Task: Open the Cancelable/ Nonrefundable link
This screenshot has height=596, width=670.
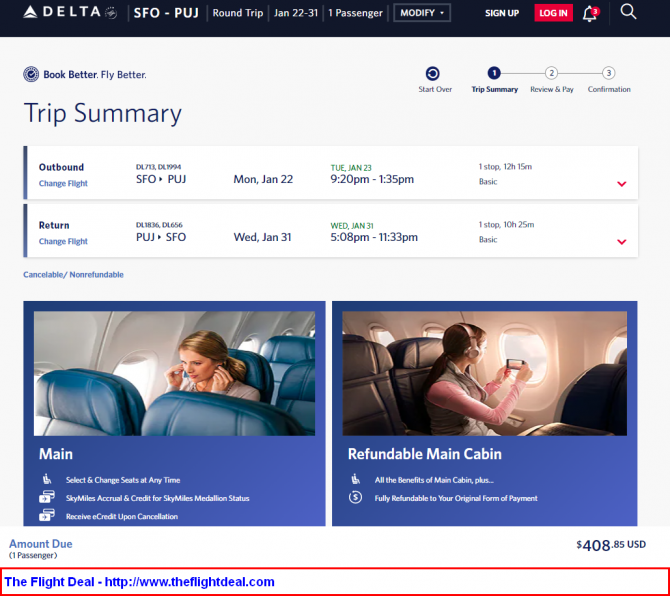Action: (x=73, y=275)
